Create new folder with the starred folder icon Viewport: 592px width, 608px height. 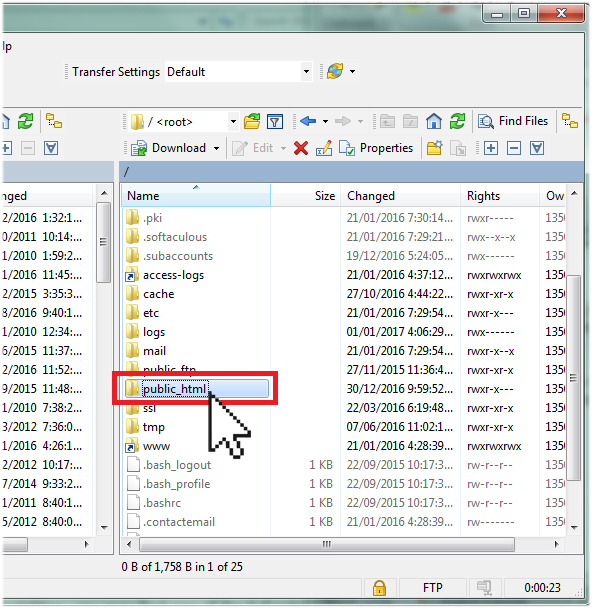coord(435,148)
